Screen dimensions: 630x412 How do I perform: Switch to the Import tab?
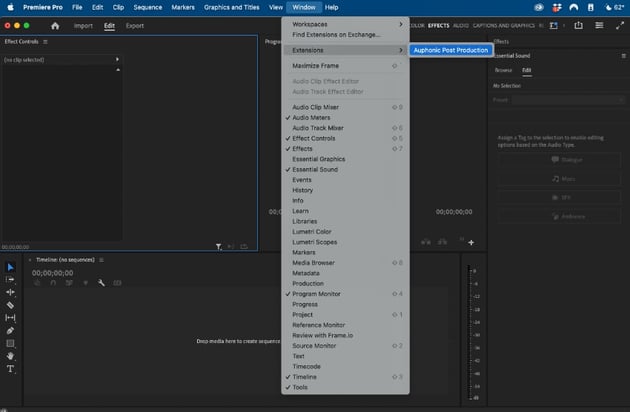click(83, 26)
